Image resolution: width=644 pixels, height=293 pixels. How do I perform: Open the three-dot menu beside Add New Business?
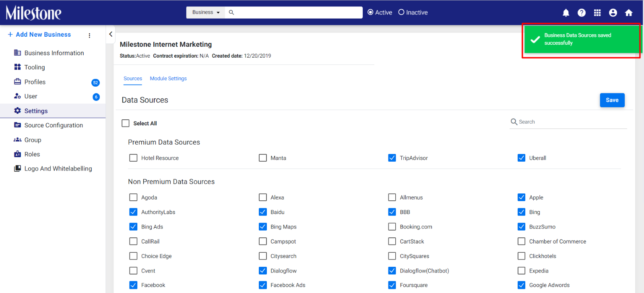[89, 35]
